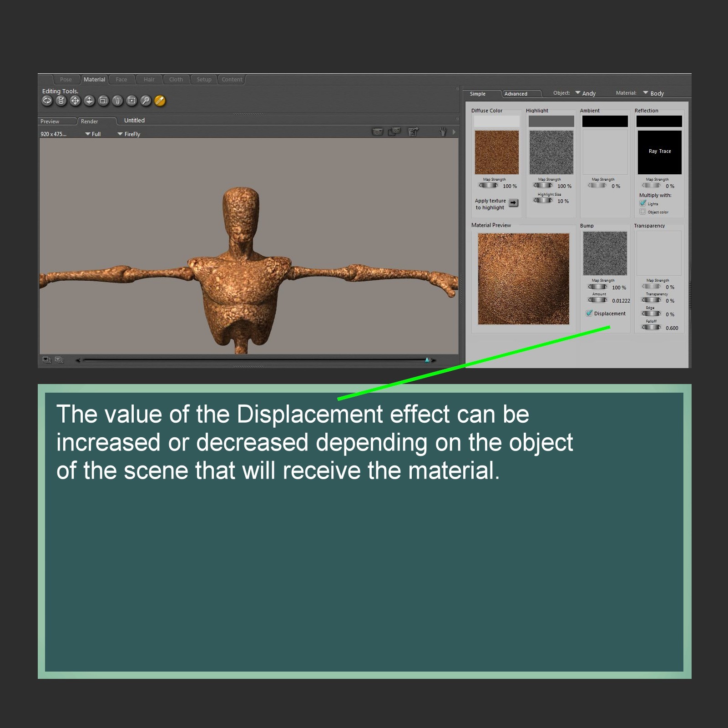Screen dimensions: 728x728
Task: Click the Highlight Size slider dial
Action: point(543,200)
